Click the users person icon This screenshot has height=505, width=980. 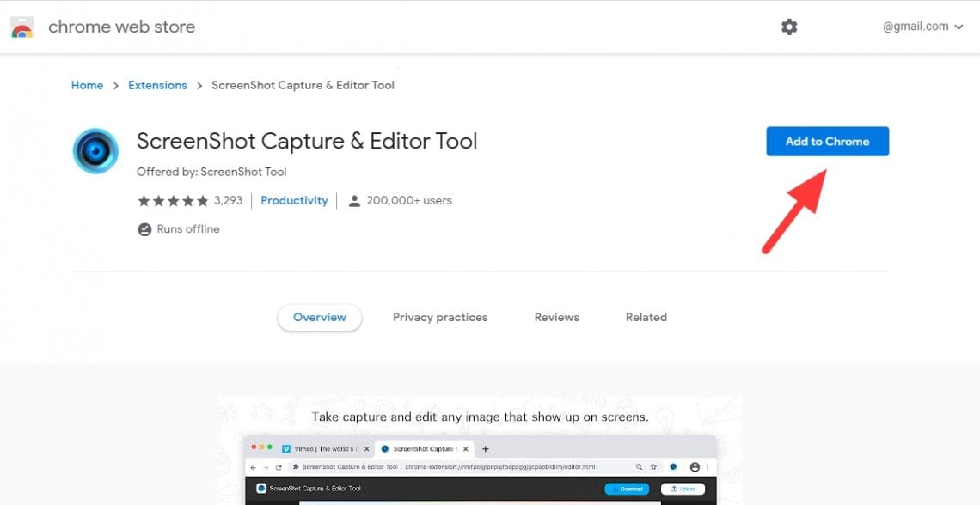354,201
